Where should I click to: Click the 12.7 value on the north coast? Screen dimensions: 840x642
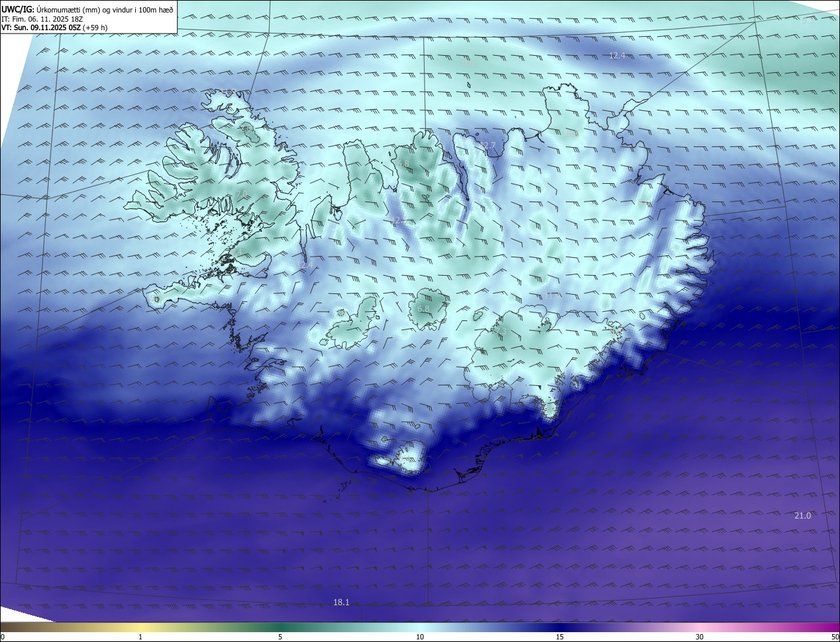pos(488,146)
